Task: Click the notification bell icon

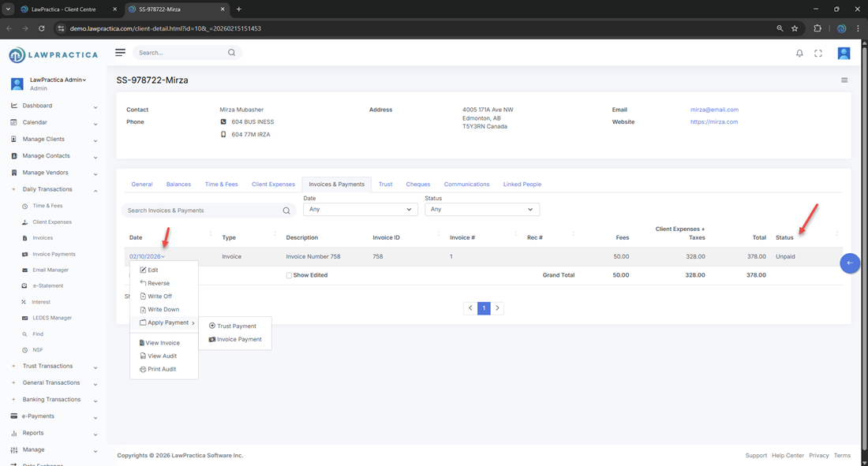Action: [799, 54]
